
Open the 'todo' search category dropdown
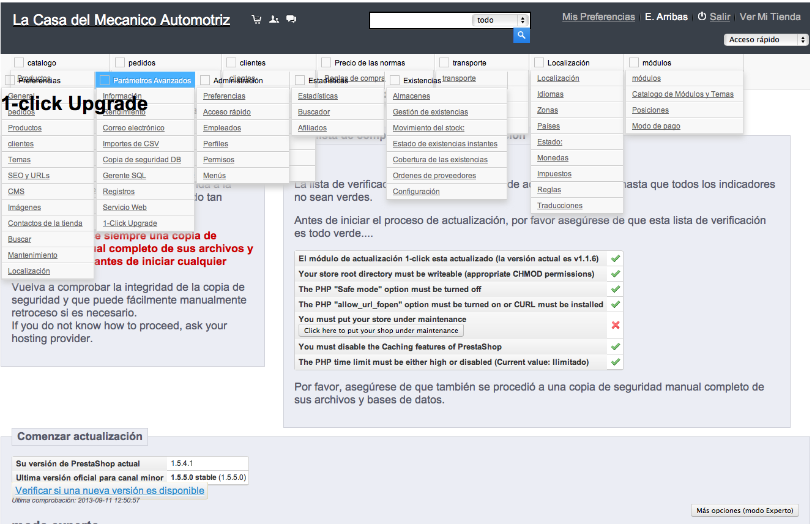[500, 20]
